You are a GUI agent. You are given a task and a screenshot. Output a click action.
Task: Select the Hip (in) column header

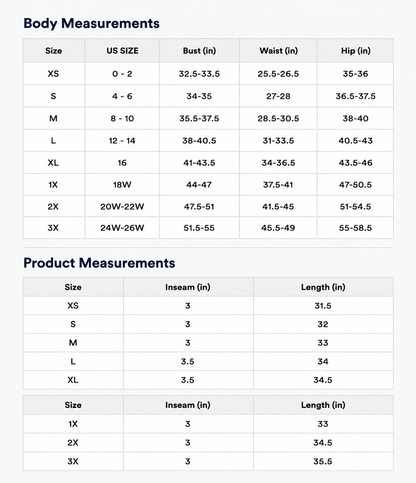pos(355,51)
